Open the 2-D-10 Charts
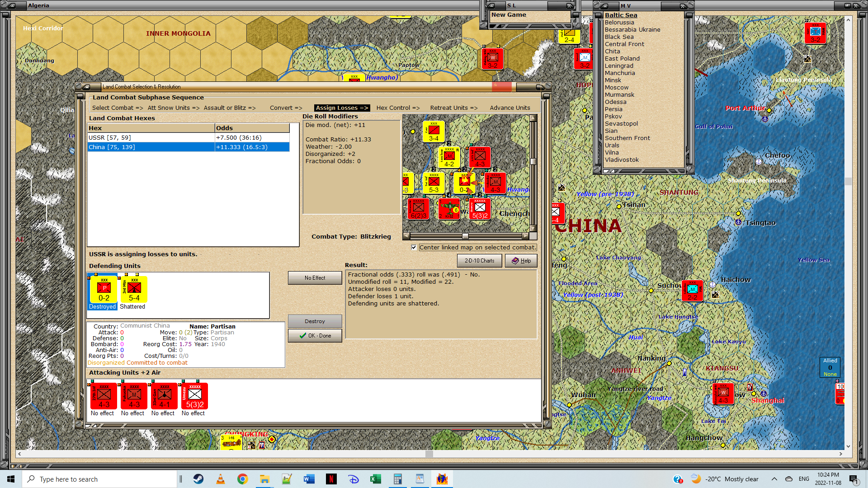The width and height of the screenshot is (868, 488). click(x=479, y=261)
